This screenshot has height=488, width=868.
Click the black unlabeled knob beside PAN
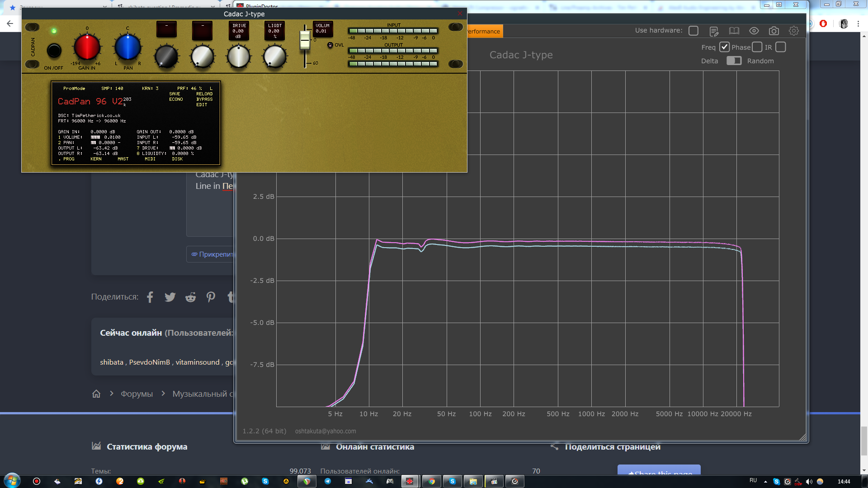click(x=166, y=56)
